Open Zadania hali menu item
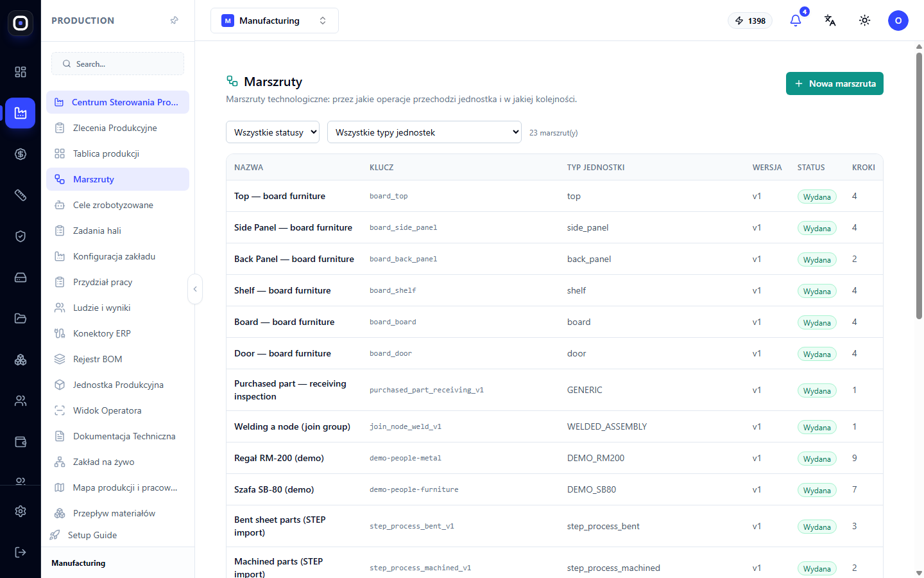Screen dimensions: 924x578 117,231
